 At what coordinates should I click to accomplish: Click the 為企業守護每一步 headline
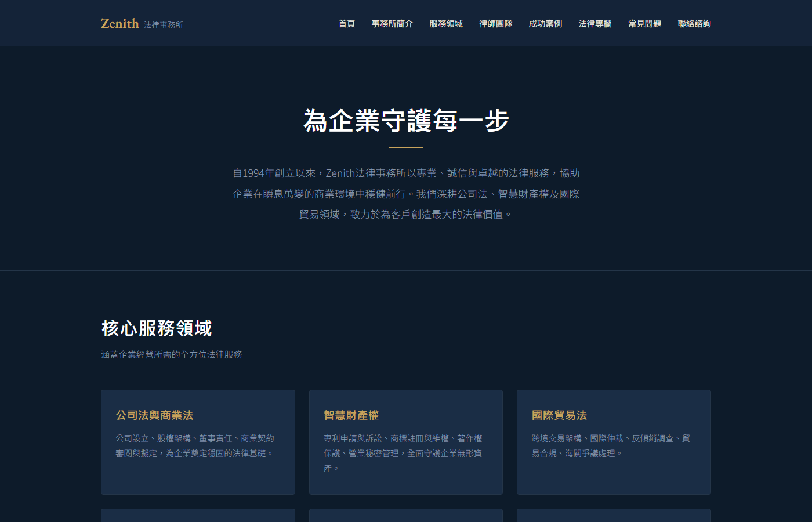pyautogui.click(x=406, y=121)
